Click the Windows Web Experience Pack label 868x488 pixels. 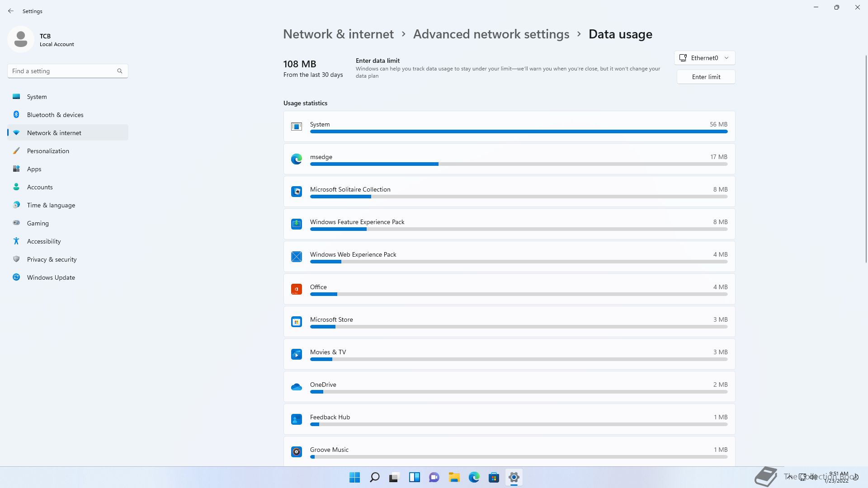coord(353,254)
